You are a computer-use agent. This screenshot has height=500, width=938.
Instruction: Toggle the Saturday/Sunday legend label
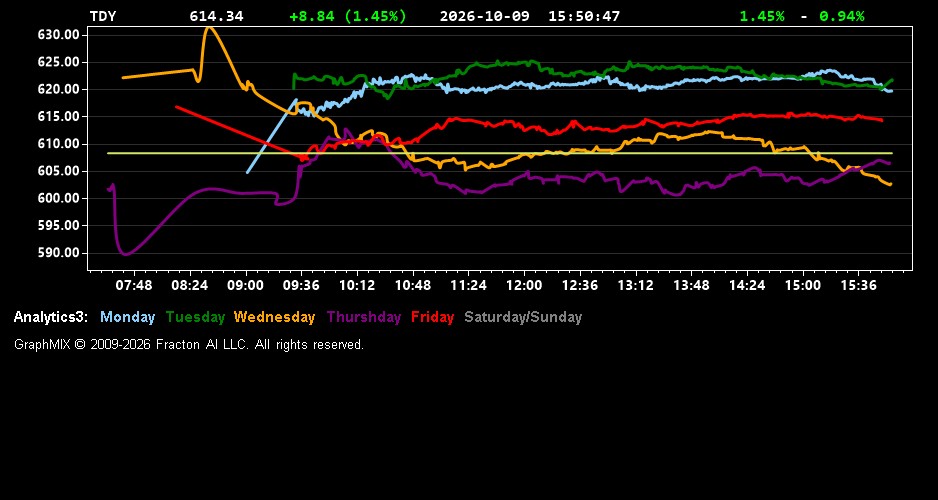(x=523, y=317)
